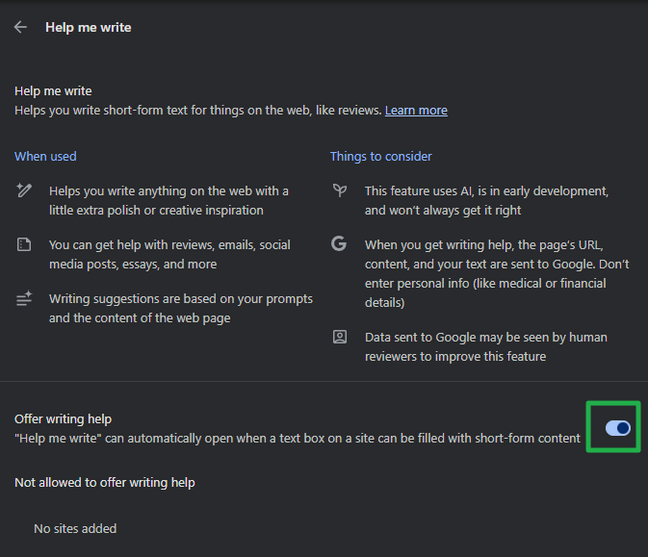Click the short-form text description under Help me write
Viewport: 648px width, 557px height.
(198, 110)
